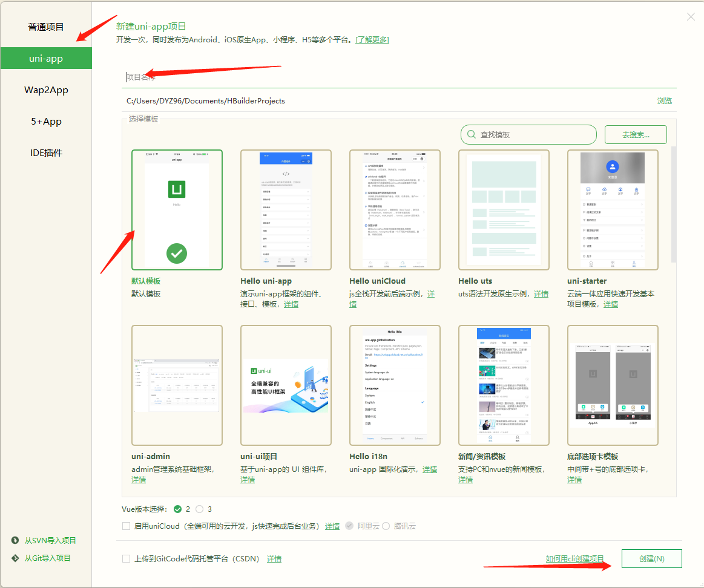
Task: Click 浏览 to browse project location
Action: 665,100
